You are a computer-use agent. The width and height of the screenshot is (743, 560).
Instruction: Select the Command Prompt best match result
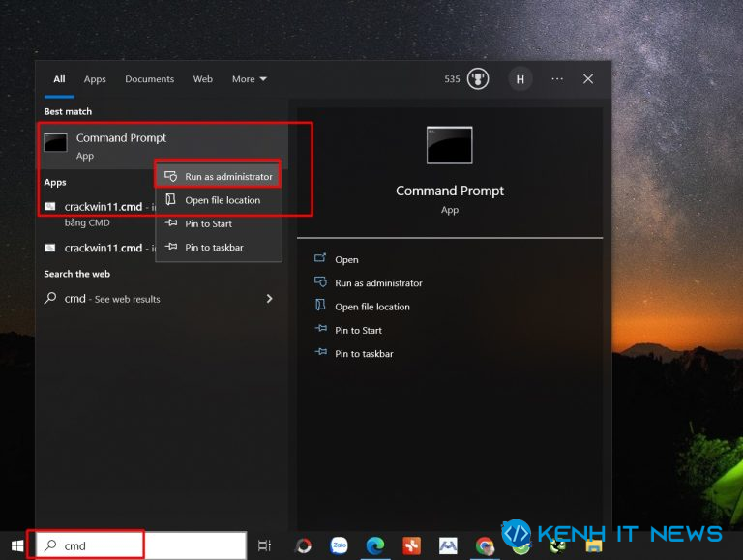point(163,146)
